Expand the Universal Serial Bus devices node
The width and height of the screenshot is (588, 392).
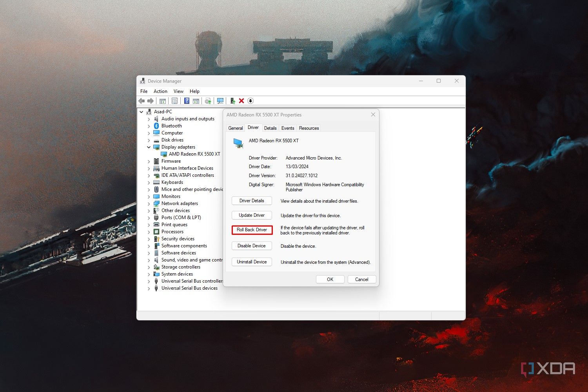tap(149, 288)
